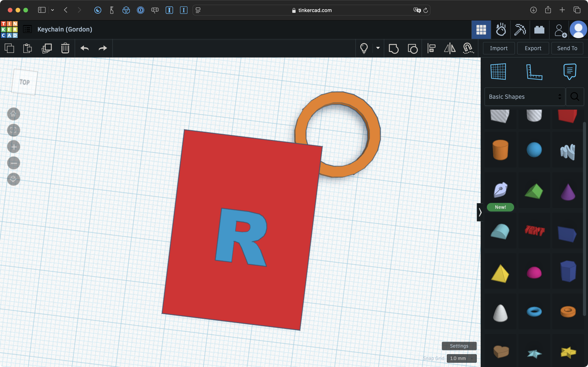This screenshot has width=588, height=367.
Task: Toggle the browser sidebar button
Action: tap(42, 10)
